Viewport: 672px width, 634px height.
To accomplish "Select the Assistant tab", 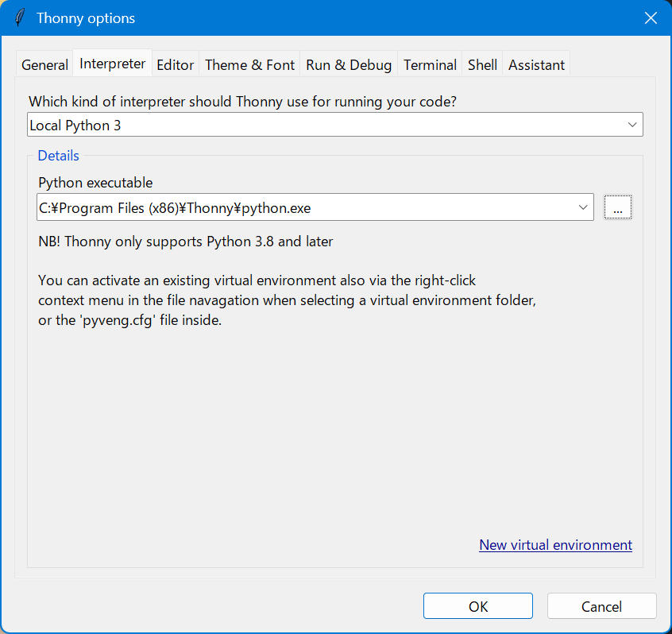I will 536,64.
